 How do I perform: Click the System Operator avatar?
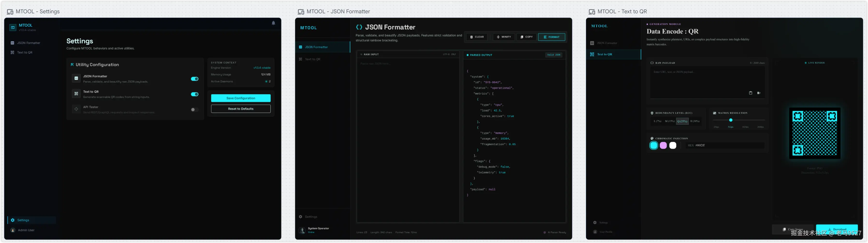click(x=302, y=230)
